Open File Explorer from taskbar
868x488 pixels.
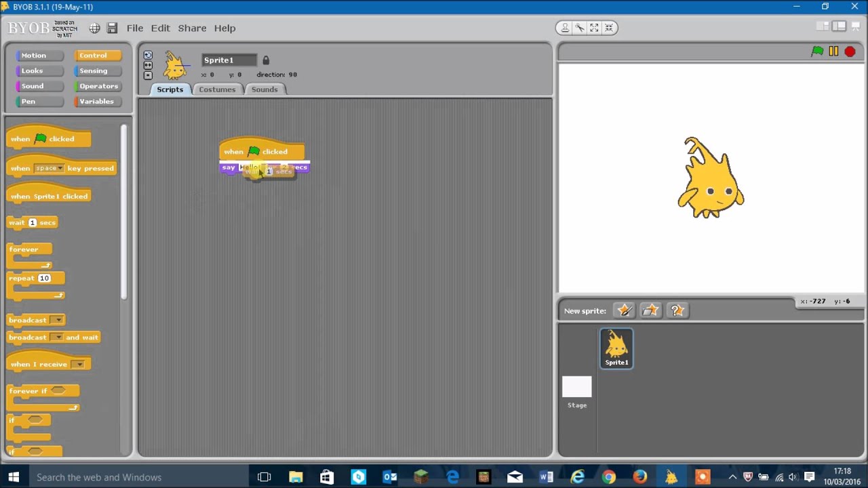pos(296,477)
